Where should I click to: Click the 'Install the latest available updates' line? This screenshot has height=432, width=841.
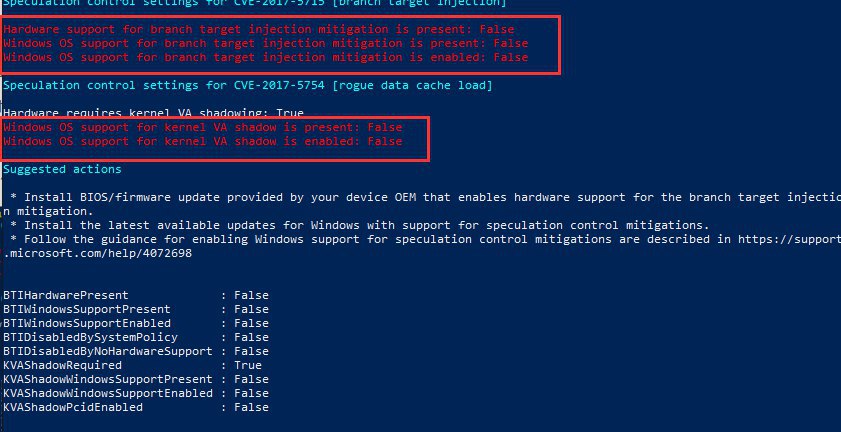coord(360,225)
